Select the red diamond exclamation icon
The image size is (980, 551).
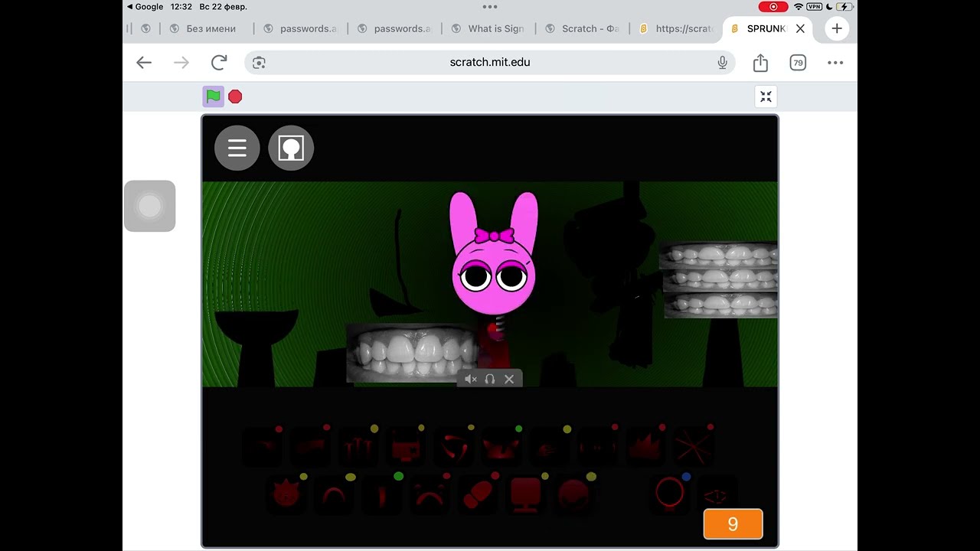[x=715, y=496]
